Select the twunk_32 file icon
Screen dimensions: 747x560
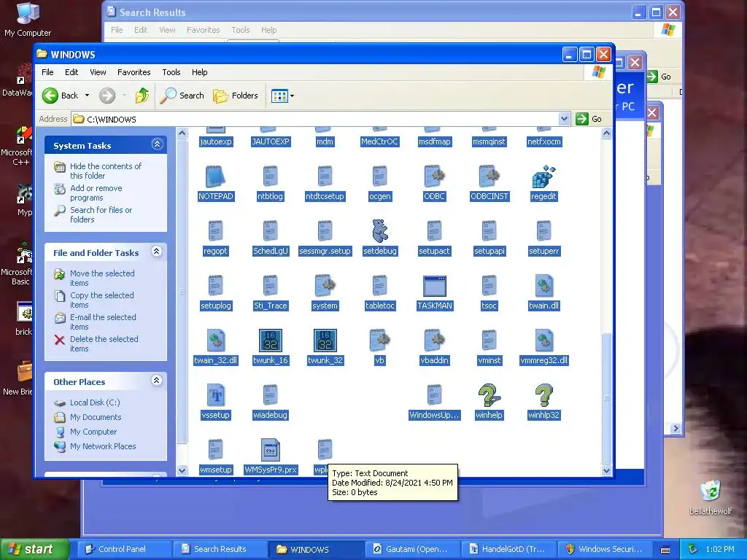tap(325, 341)
